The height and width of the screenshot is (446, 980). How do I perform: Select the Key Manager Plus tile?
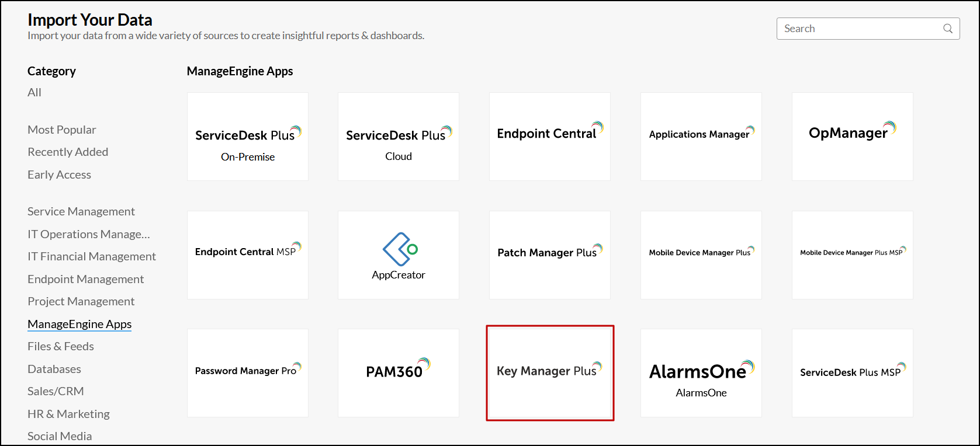pyautogui.click(x=550, y=373)
